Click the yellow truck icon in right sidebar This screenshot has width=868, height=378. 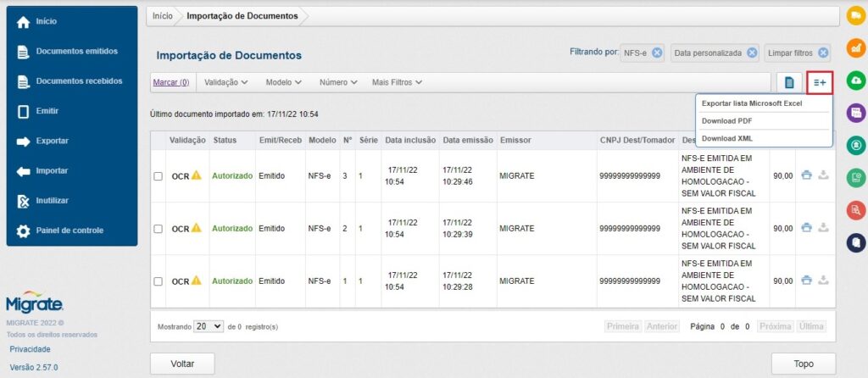[856, 16]
